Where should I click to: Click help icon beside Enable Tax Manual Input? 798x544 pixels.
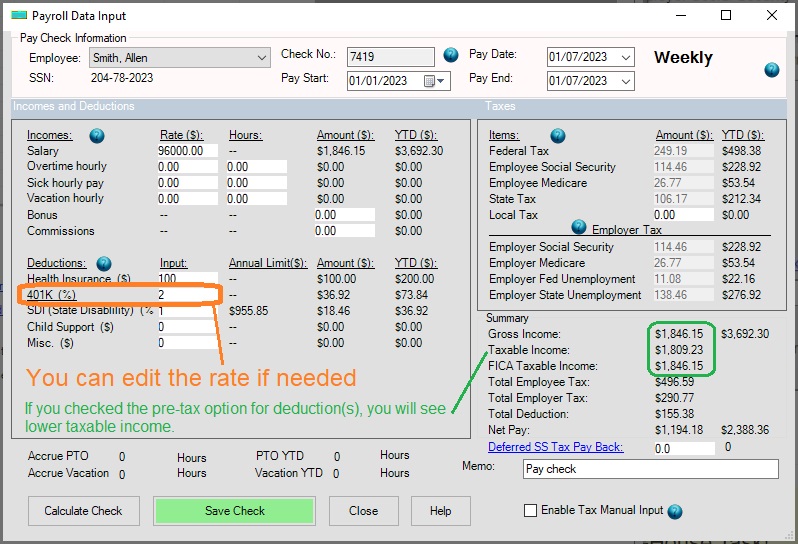pyautogui.click(x=675, y=511)
